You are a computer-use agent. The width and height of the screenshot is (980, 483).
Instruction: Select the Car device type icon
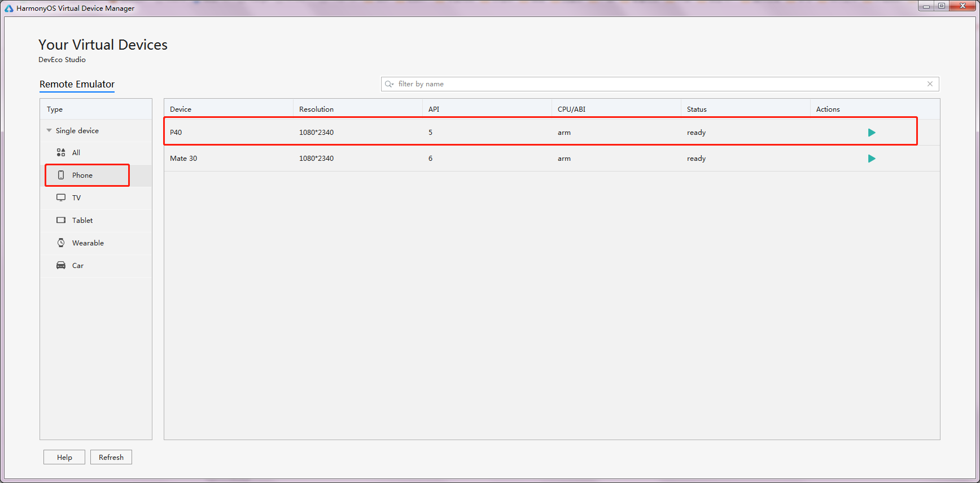(x=61, y=265)
